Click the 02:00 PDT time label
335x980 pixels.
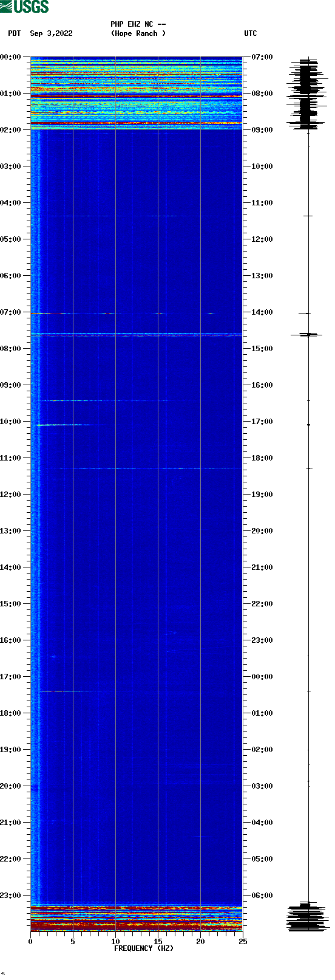[10, 130]
